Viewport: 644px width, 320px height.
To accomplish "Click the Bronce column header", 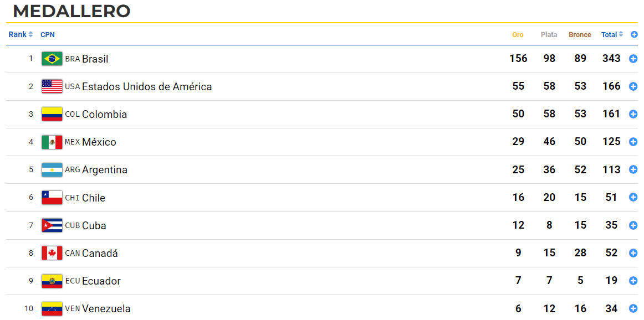I will coord(580,35).
